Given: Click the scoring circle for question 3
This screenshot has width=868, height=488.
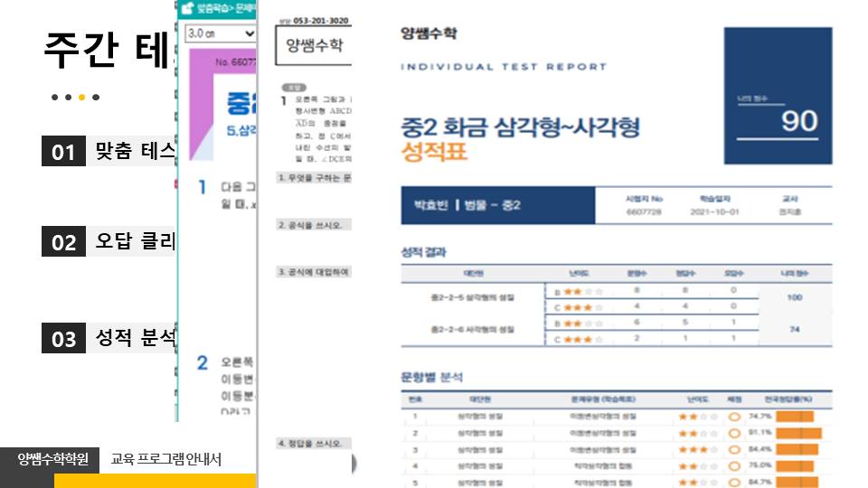Looking at the screenshot, I should 734,449.
